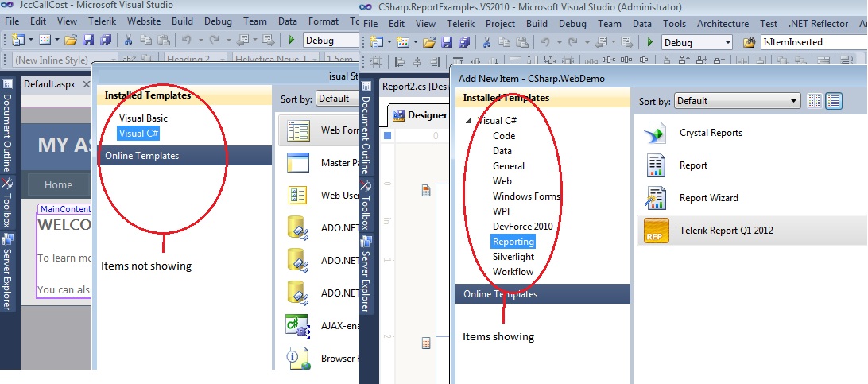Select the Crystal Reports template icon

[656, 133]
